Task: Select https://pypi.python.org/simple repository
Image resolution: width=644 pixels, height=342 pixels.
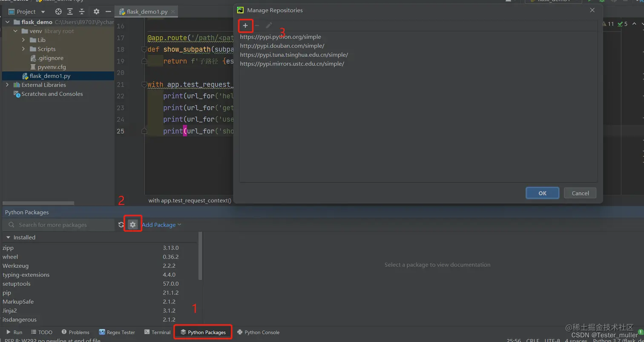Action: 281,37
